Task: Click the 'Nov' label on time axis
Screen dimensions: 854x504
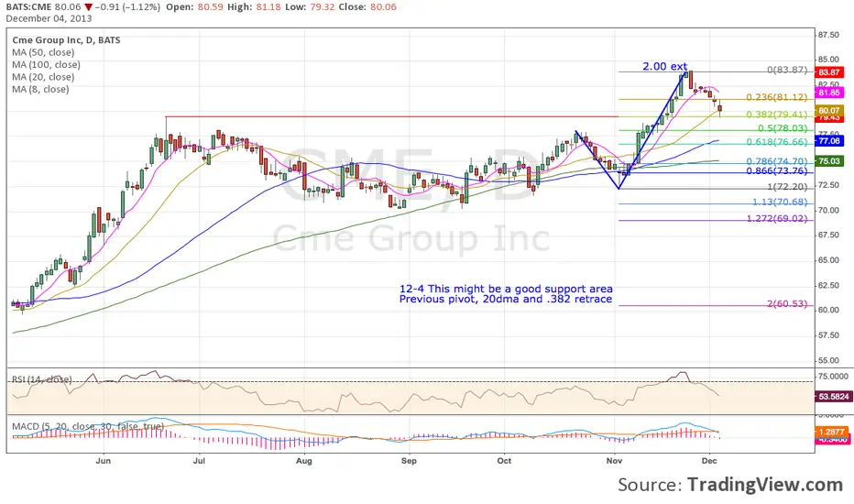Action: [x=614, y=461]
